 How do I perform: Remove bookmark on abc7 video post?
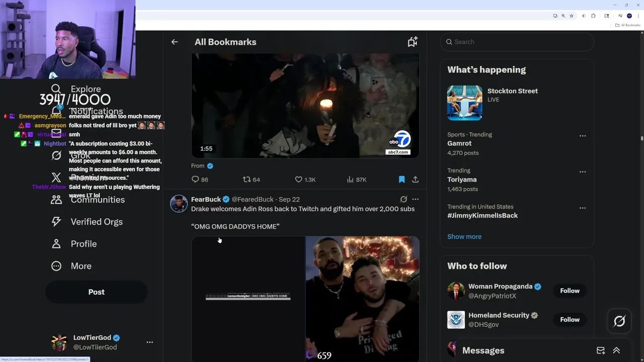click(401, 179)
